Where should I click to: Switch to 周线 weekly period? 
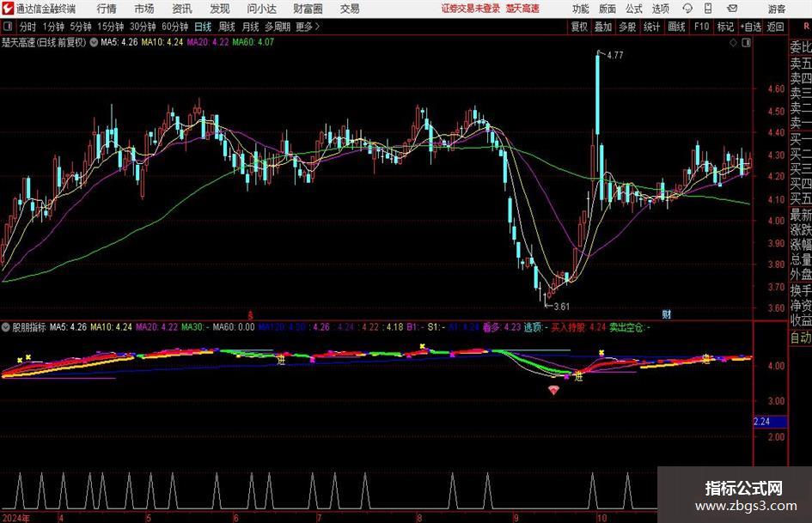pyautogui.click(x=227, y=27)
